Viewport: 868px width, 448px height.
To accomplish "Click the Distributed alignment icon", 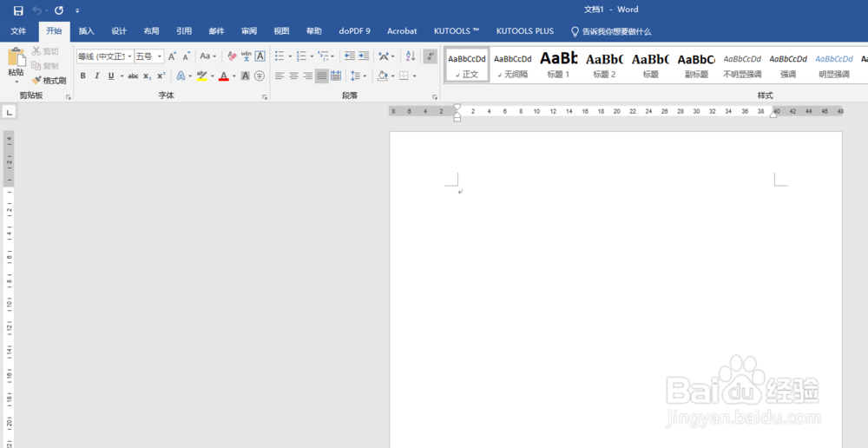I will pyautogui.click(x=336, y=76).
